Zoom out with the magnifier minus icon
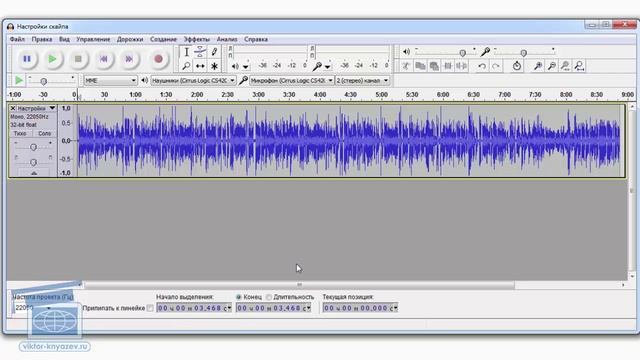Viewport: 640px width, 360px height. pyautogui.click(x=552, y=66)
